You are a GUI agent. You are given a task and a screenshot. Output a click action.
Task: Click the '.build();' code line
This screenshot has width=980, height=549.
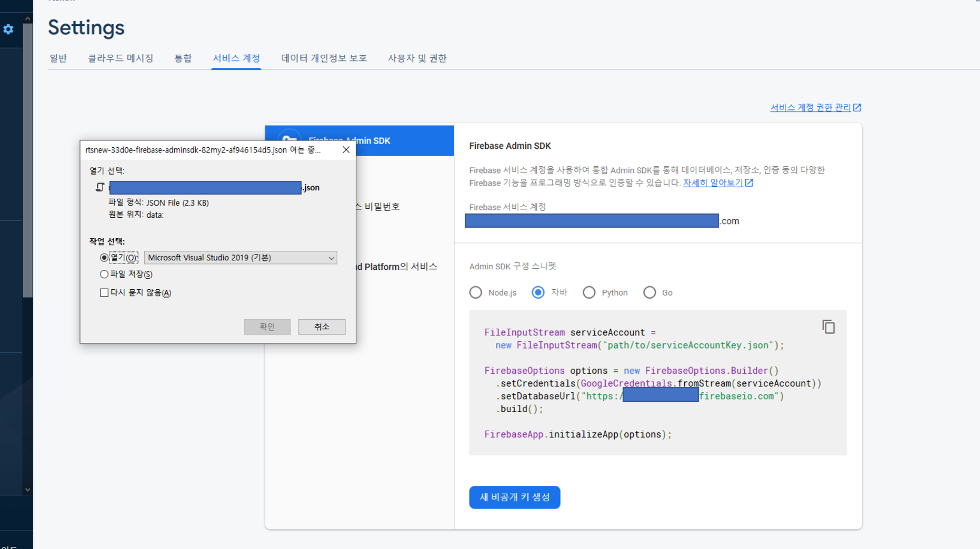(x=519, y=409)
